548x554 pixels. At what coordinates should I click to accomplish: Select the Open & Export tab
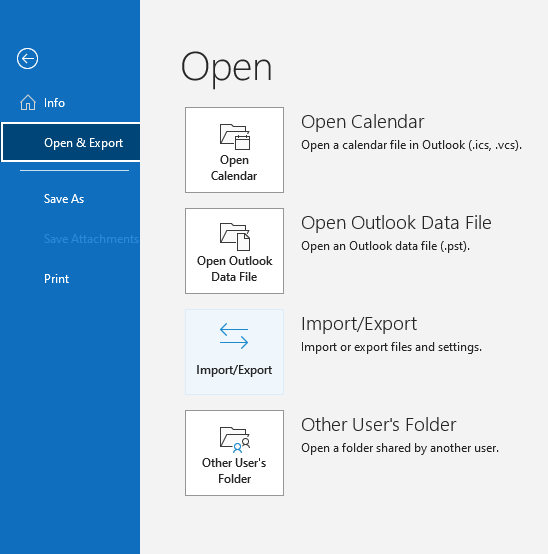[71, 142]
